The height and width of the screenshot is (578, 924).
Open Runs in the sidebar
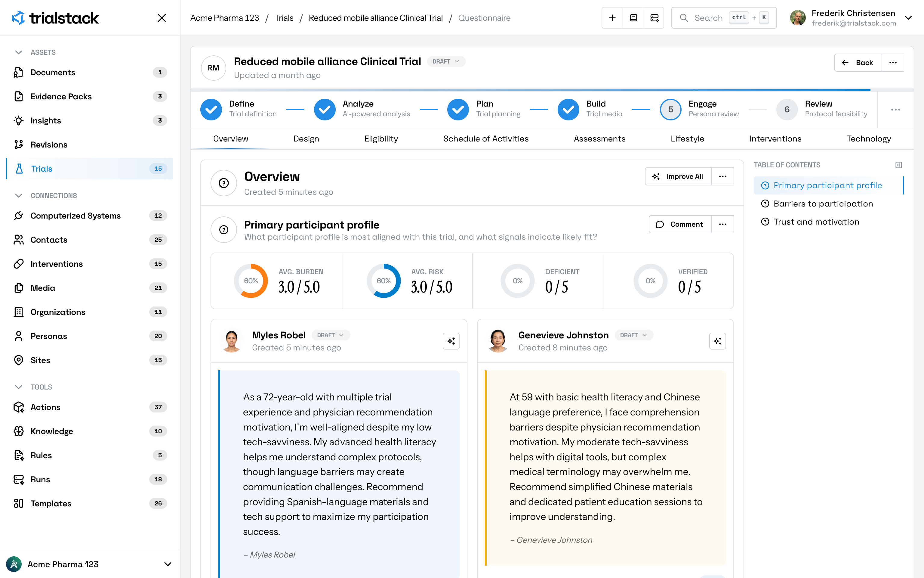point(90,479)
